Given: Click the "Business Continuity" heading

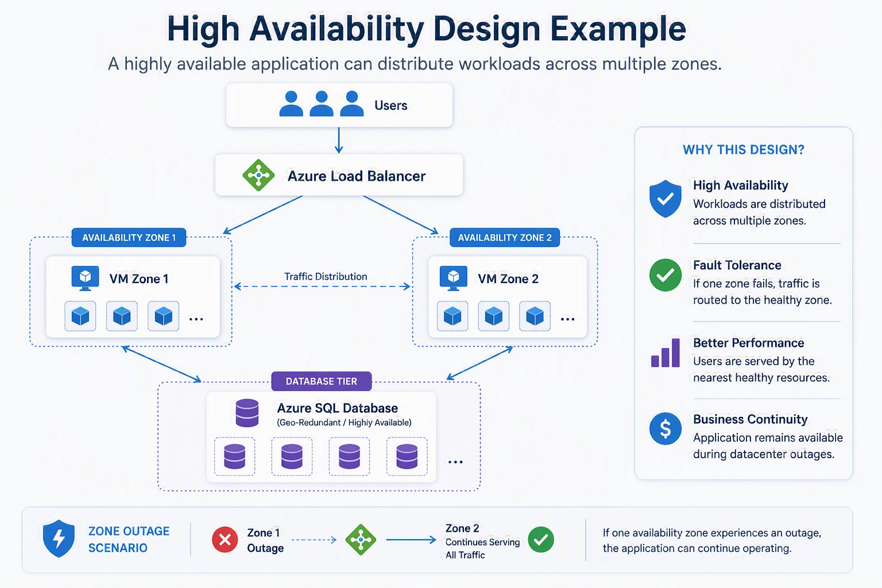Looking at the screenshot, I should [751, 419].
